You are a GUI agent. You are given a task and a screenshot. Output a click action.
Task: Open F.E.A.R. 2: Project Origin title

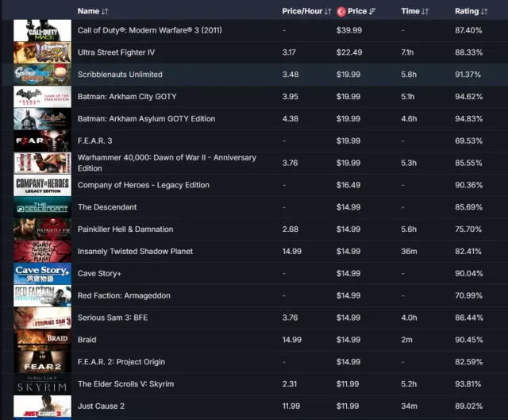pos(121,362)
